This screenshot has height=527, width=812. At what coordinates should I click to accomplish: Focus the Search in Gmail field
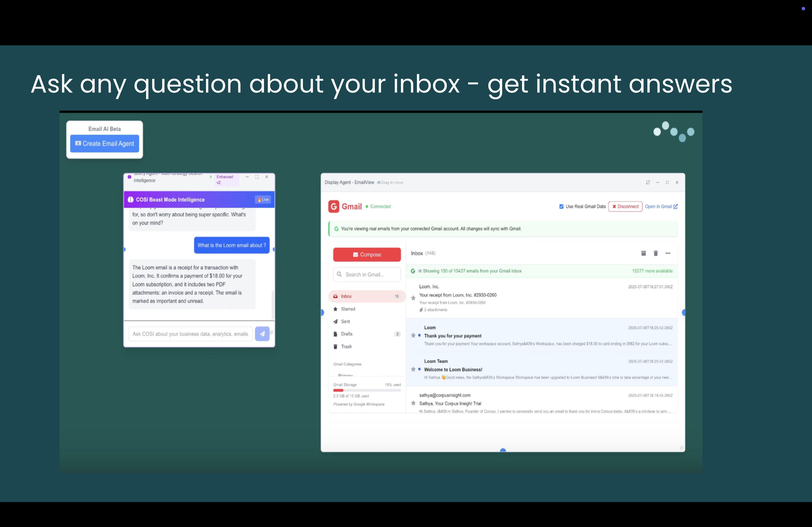click(x=367, y=275)
